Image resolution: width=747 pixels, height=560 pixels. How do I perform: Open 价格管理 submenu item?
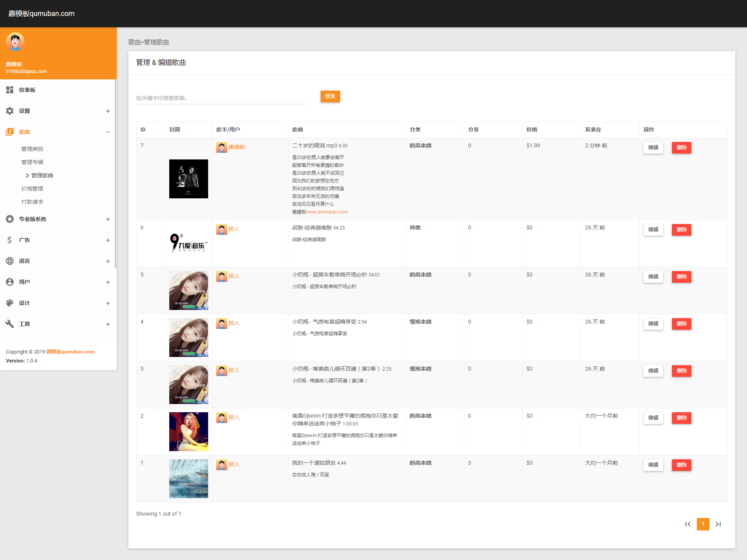pyautogui.click(x=32, y=189)
